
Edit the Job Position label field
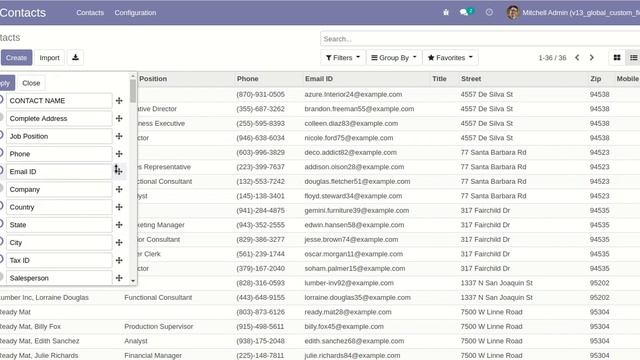(x=59, y=136)
